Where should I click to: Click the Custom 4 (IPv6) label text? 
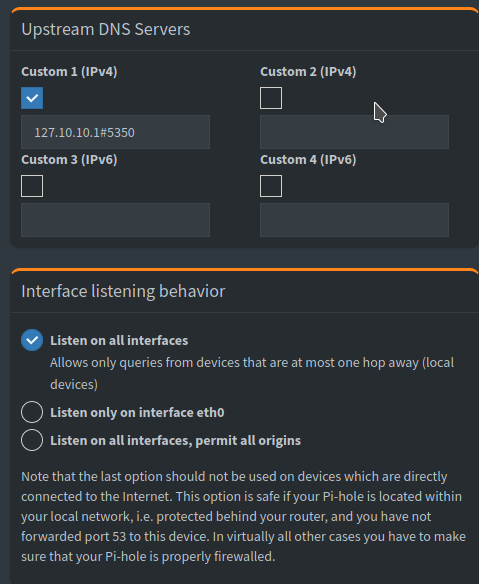(308, 159)
